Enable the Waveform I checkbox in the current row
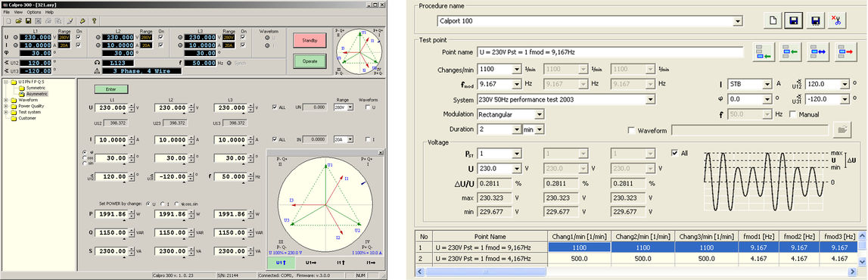Viewport: 868px width, 280px height. pyautogui.click(x=368, y=139)
